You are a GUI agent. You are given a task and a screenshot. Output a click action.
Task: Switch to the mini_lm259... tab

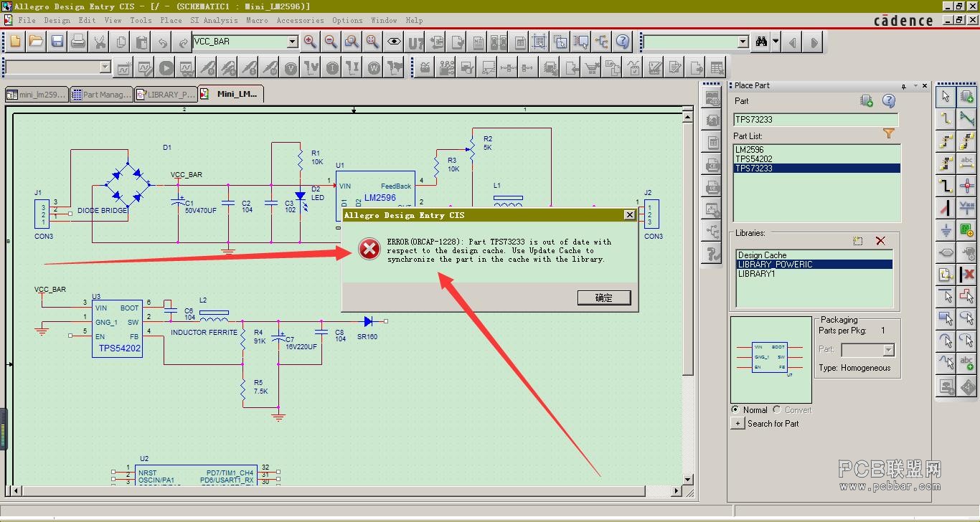(37, 94)
